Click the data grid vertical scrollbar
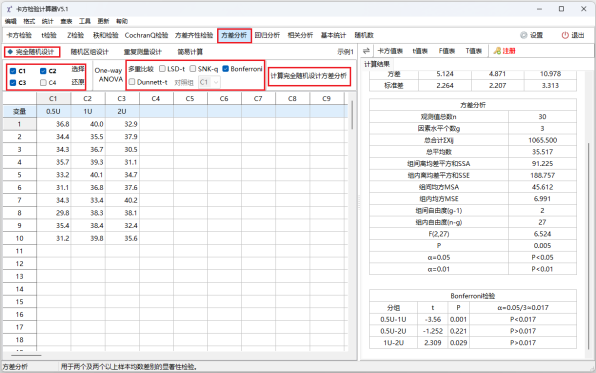Viewport: 596px width, 373px height. click(352, 115)
